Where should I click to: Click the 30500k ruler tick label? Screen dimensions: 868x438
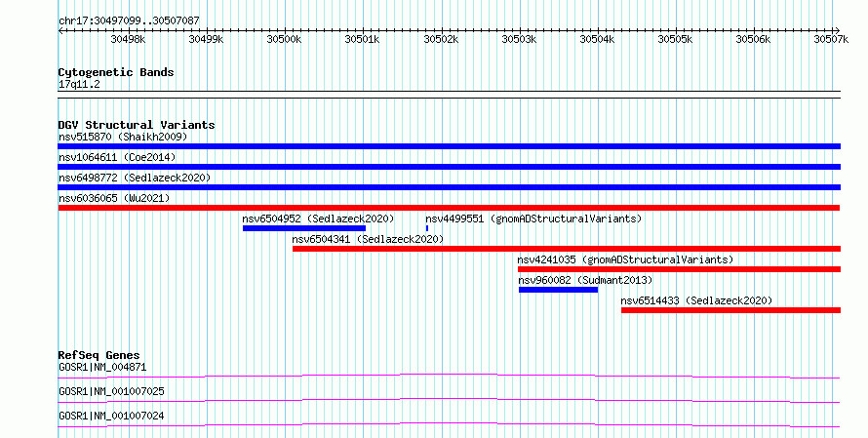pos(284,39)
